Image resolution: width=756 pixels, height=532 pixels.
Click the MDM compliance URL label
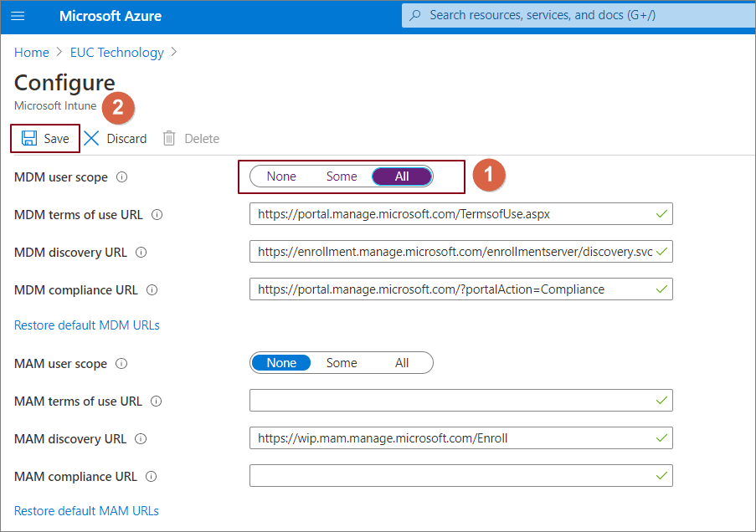click(75, 290)
